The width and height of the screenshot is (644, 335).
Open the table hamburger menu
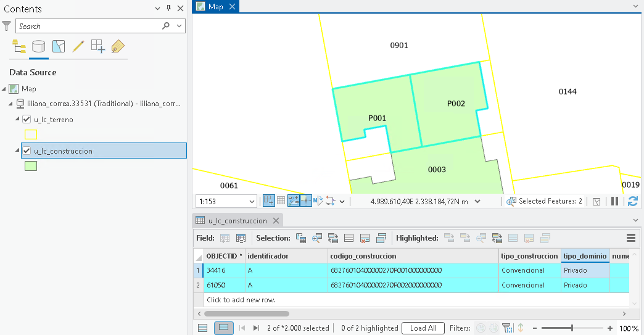tap(631, 238)
